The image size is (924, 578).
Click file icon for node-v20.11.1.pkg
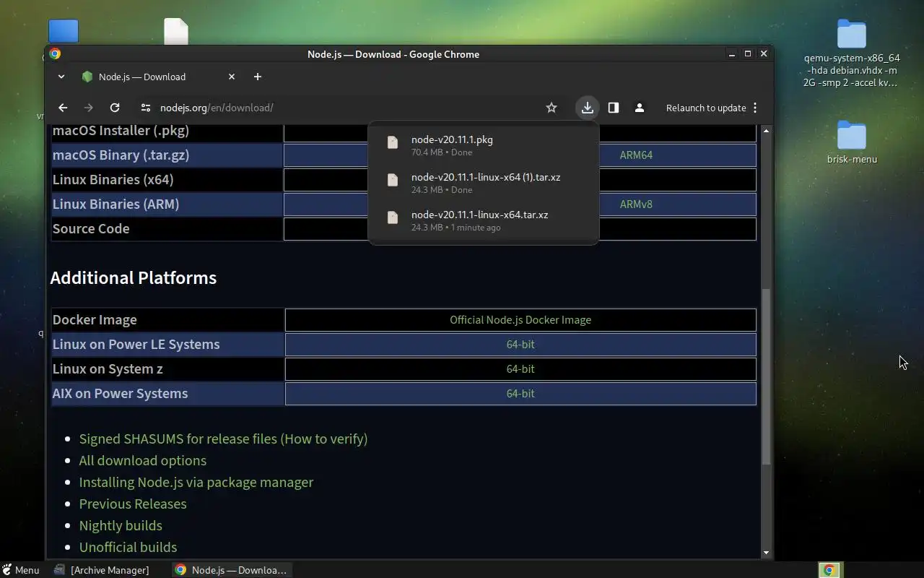(393, 142)
